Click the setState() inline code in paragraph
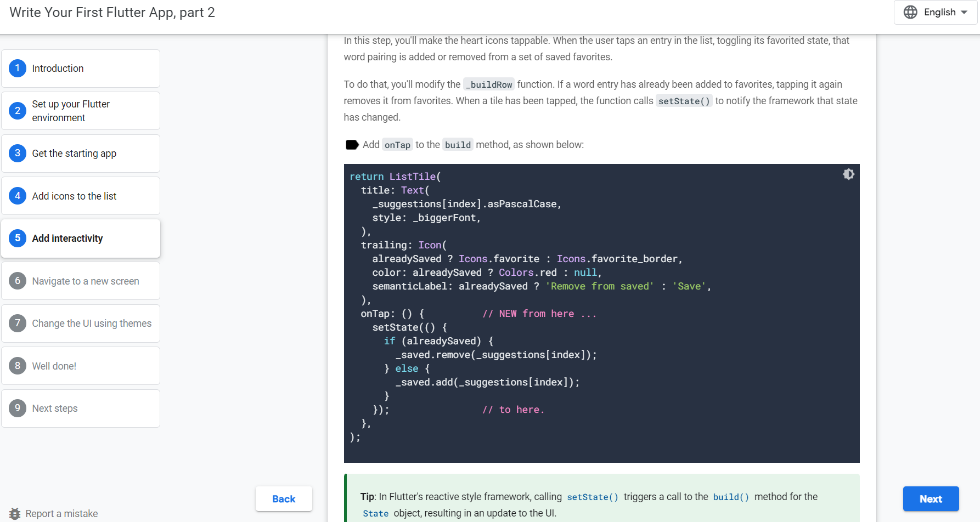The image size is (980, 522). tap(684, 101)
